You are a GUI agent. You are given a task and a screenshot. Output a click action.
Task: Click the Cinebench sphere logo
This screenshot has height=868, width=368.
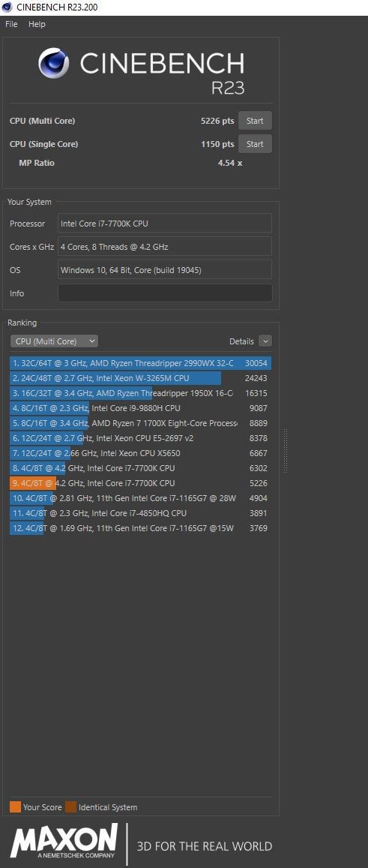(54, 63)
